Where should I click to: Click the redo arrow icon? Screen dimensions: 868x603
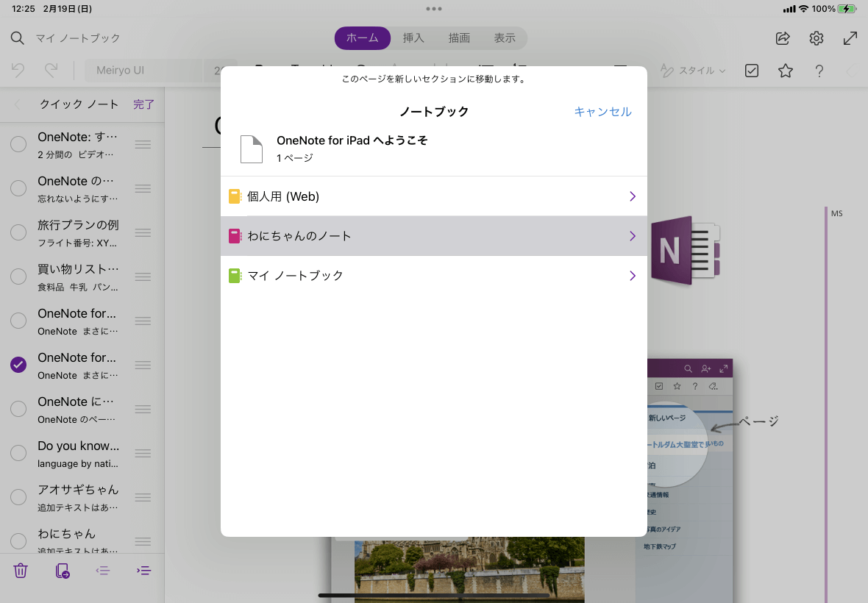(x=51, y=71)
